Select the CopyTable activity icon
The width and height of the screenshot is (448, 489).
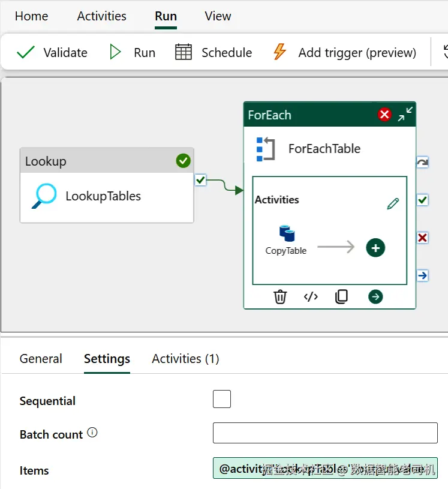click(287, 233)
